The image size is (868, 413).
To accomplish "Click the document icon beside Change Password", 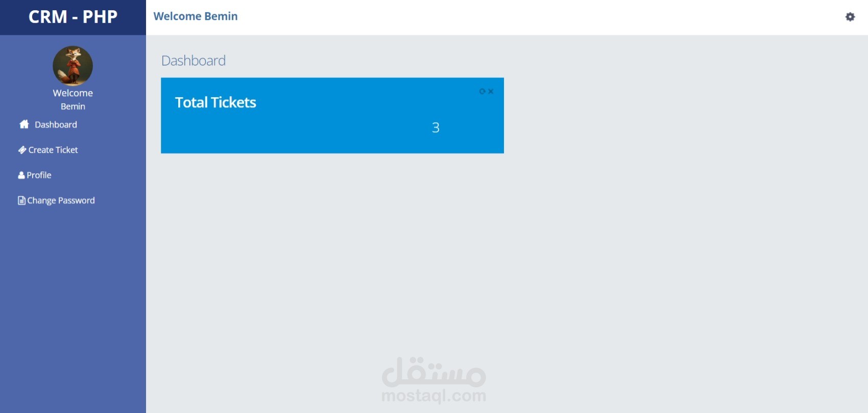I will click(21, 200).
